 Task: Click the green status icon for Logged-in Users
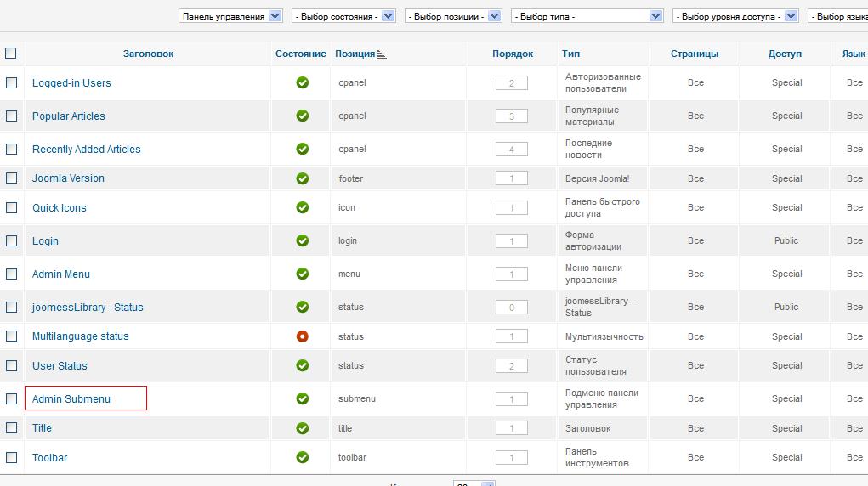pos(302,83)
